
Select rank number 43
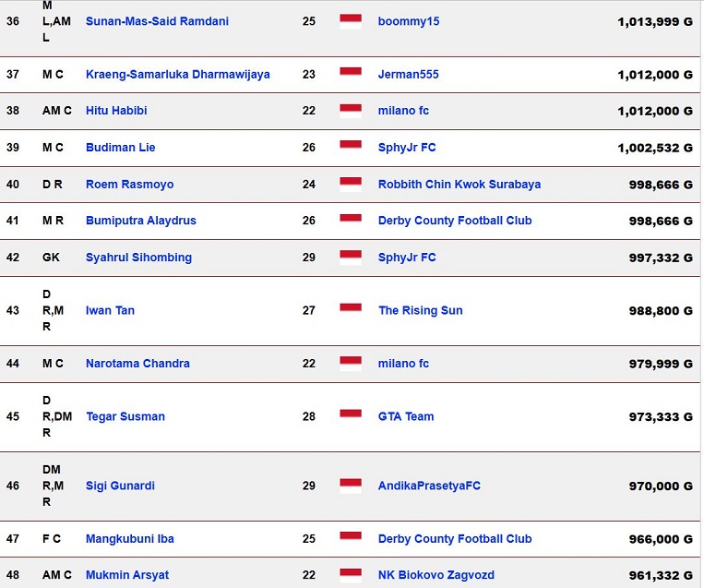13,310
